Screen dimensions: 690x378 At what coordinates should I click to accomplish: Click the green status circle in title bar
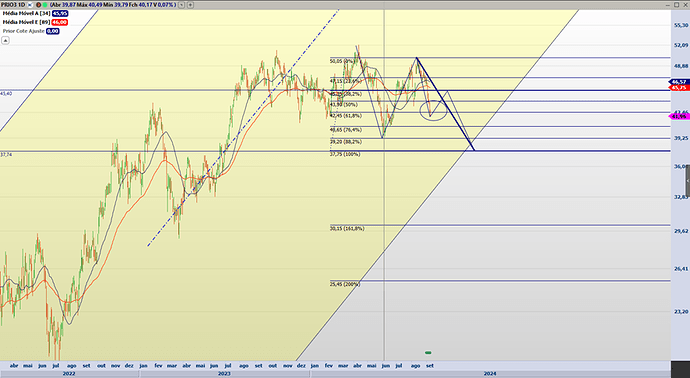click(x=45, y=5)
